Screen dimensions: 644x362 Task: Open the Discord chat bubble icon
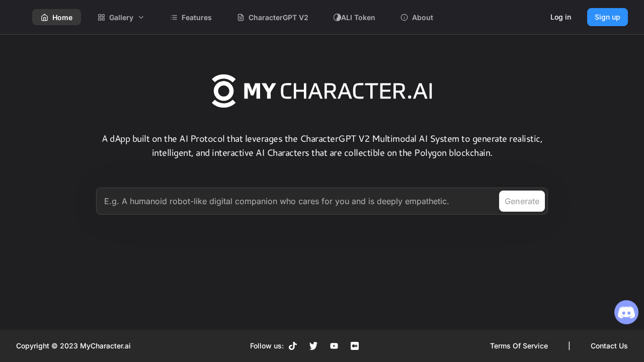tap(626, 312)
